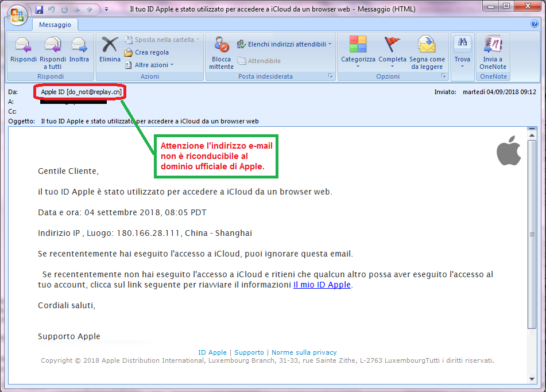Screen dimensions: 546x392
Task: Select the Messaggio ribbon tab
Action: click(55, 25)
